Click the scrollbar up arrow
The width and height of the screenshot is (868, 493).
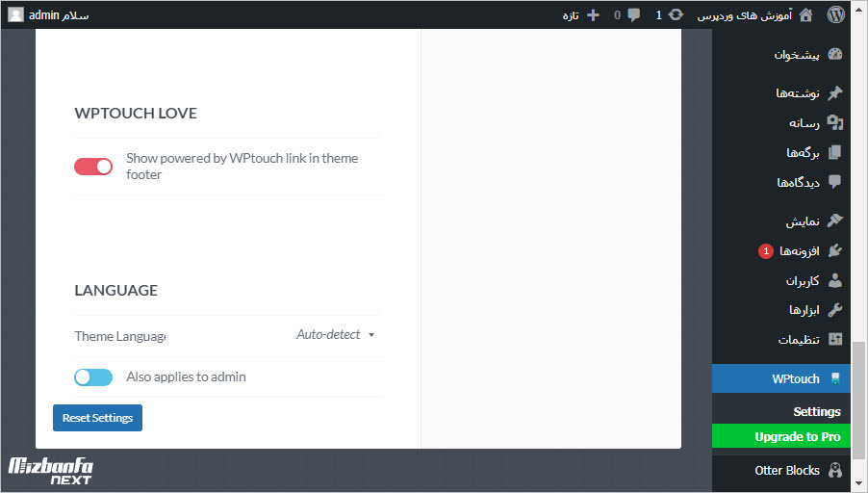tap(859, 9)
